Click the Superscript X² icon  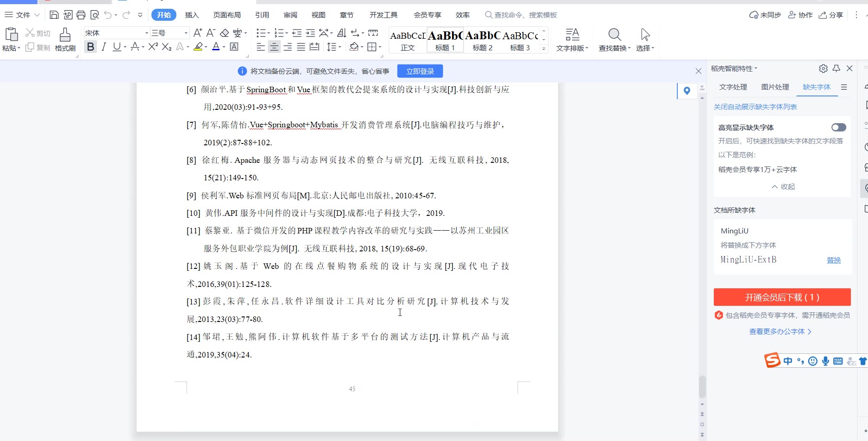(153, 47)
